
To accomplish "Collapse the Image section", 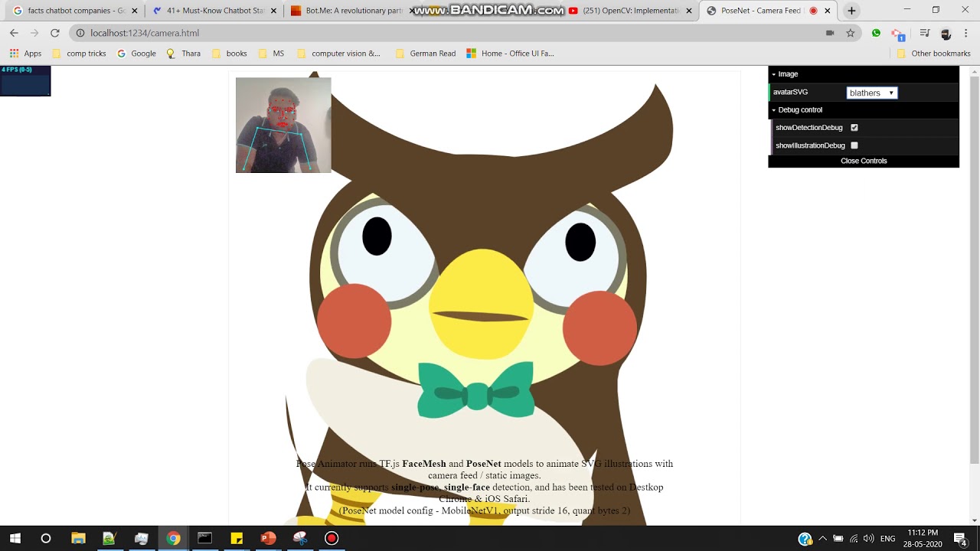I will point(864,74).
